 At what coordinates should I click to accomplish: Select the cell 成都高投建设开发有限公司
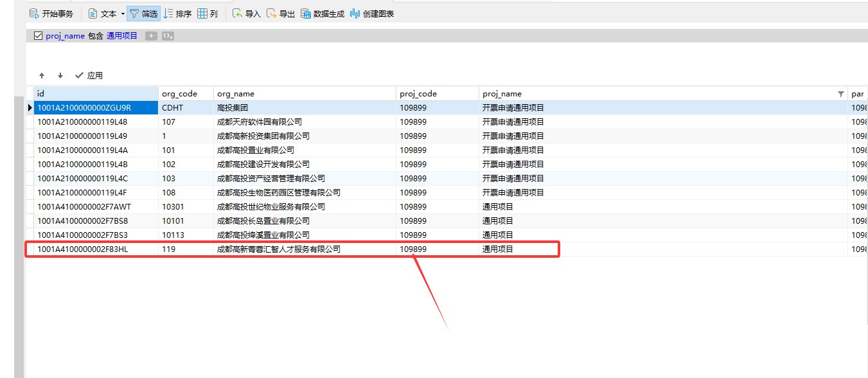click(x=305, y=164)
